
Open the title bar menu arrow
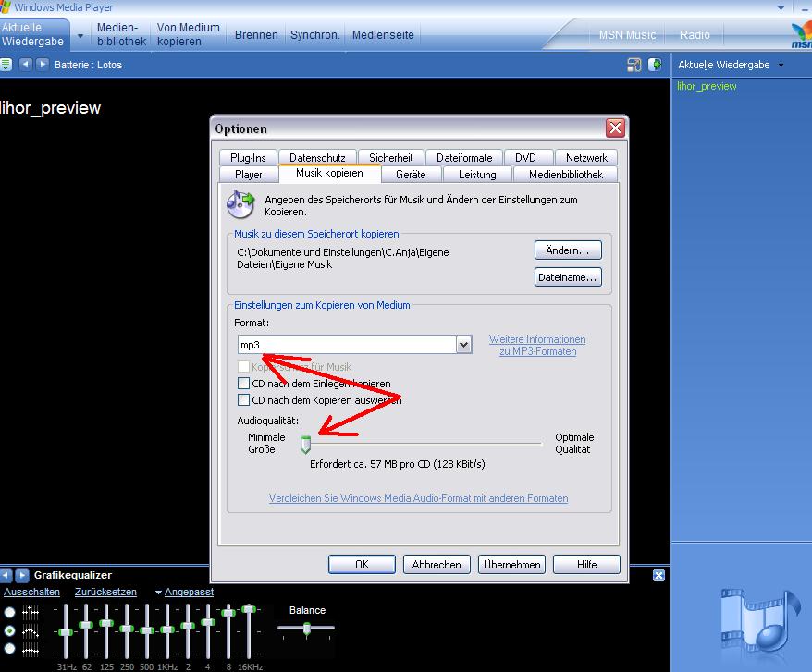coord(781,7)
